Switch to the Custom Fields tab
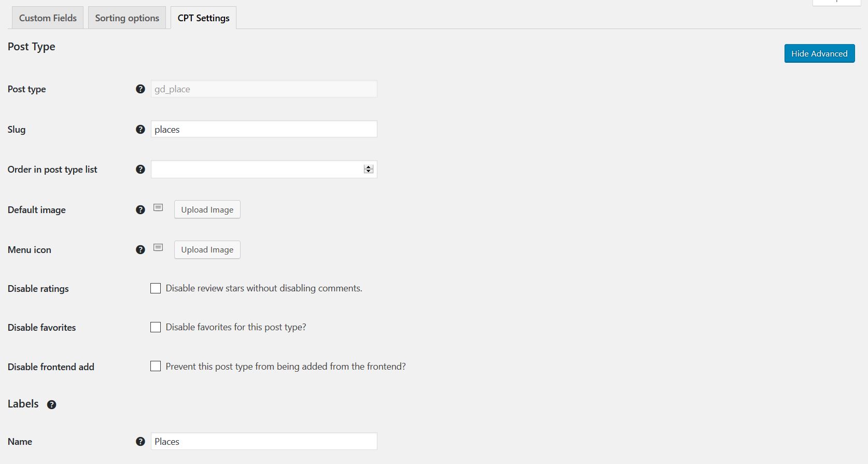 [48, 18]
